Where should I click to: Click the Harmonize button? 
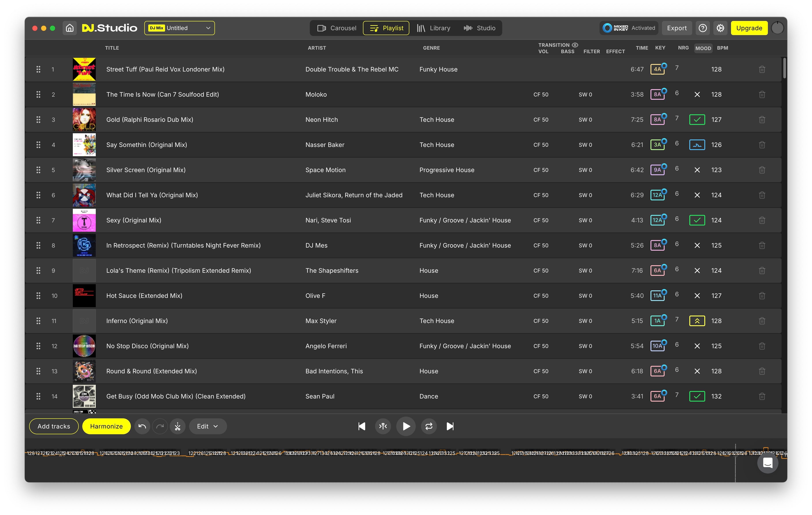pyautogui.click(x=107, y=426)
